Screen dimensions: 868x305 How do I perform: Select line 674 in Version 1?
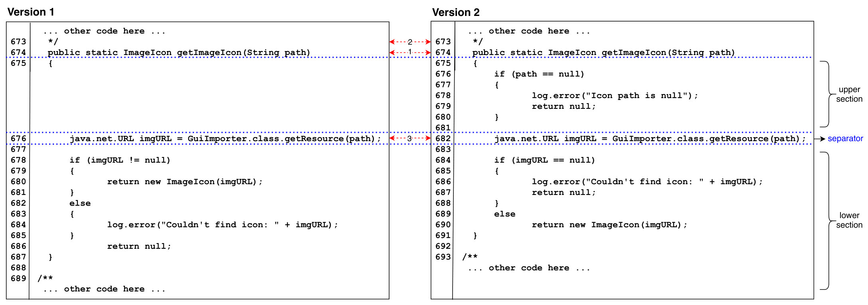tap(179, 53)
